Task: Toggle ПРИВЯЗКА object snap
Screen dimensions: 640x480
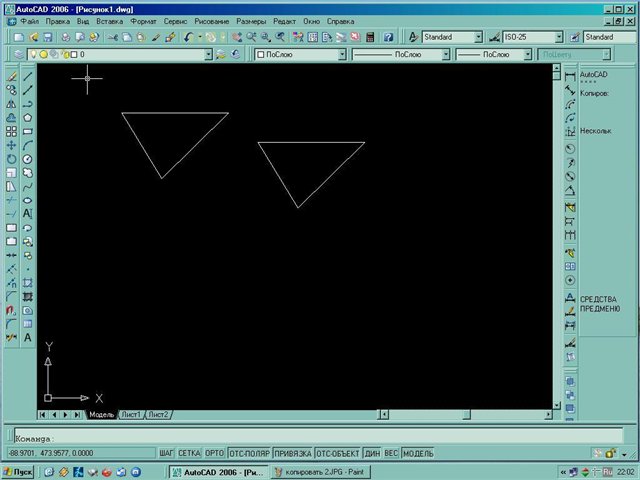Action: [x=292, y=453]
